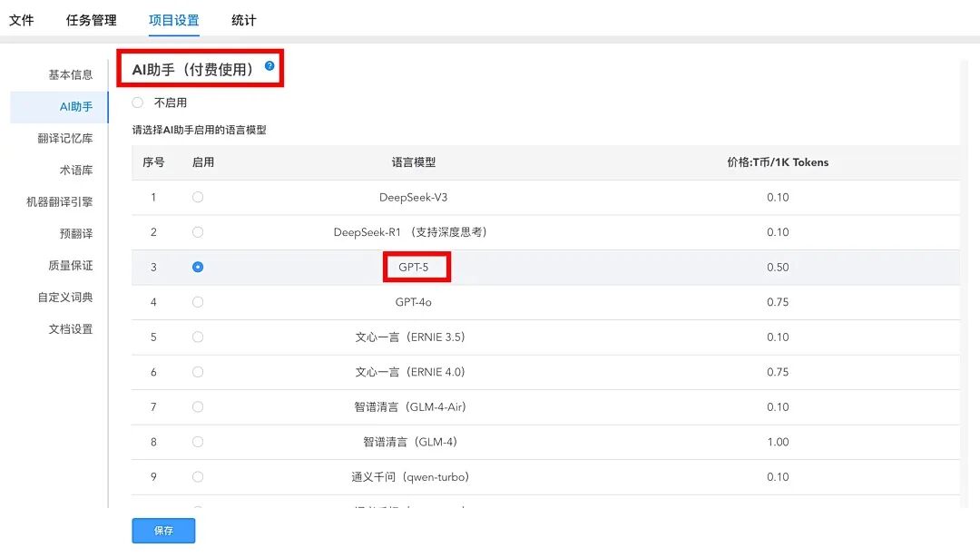
Task: Switch to the 统计 tab
Action: (244, 20)
